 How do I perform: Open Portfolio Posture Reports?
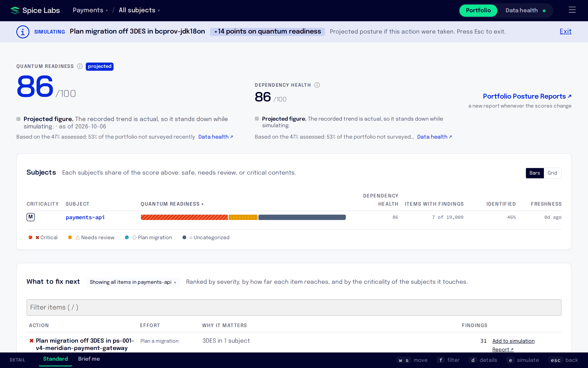[x=527, y=96]
